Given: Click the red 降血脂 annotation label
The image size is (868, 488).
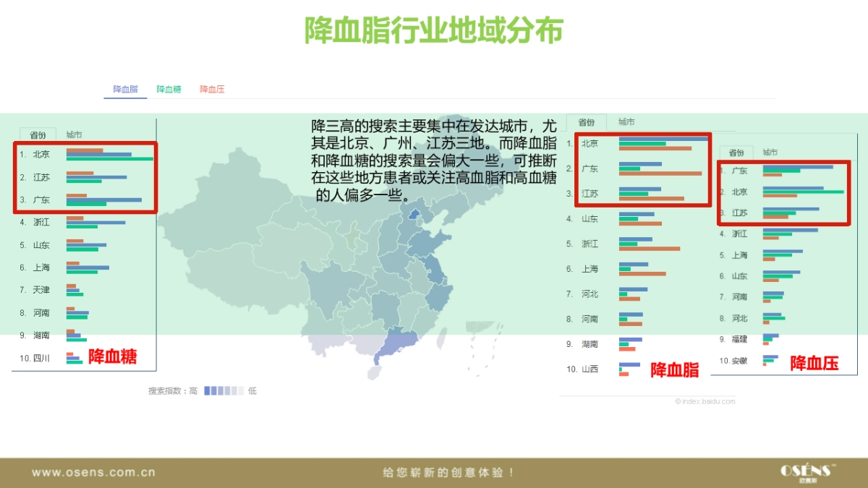Looking at the screenshot, I should pos(676,370).
